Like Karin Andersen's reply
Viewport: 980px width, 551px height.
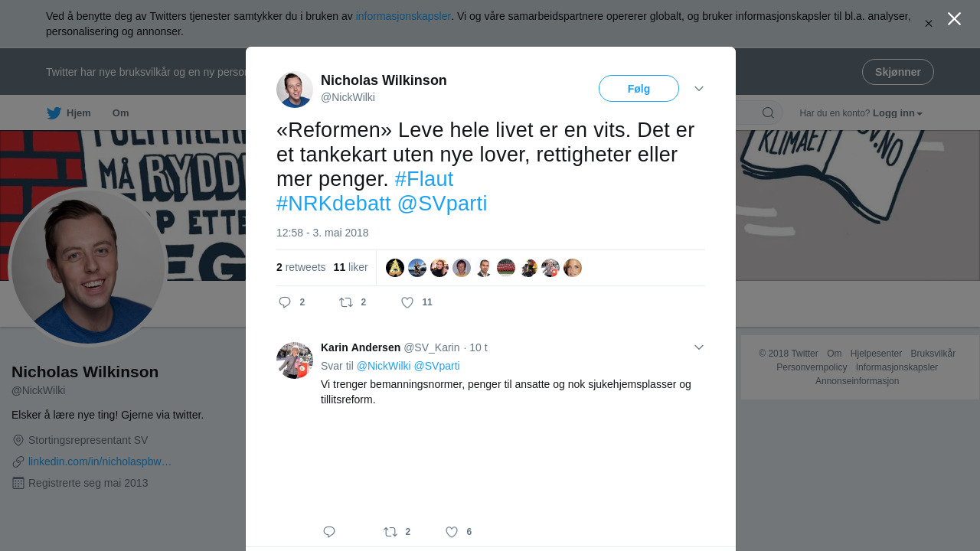click(452, 532)
